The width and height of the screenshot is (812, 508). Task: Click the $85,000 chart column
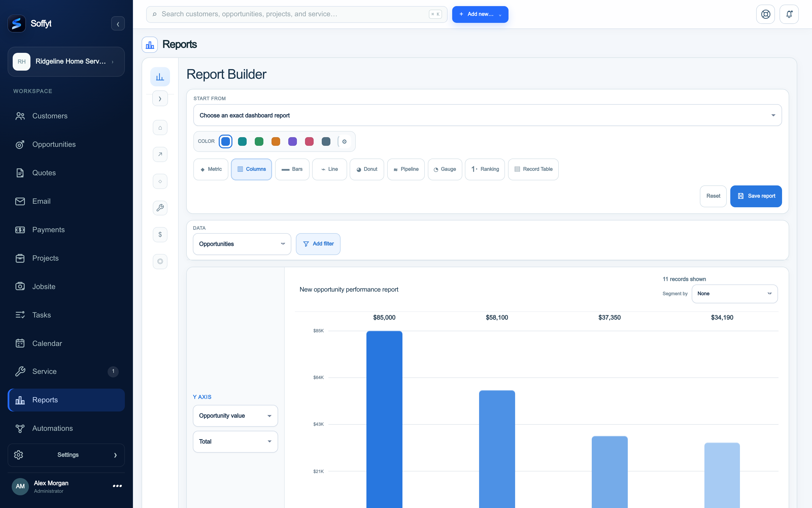384,419
